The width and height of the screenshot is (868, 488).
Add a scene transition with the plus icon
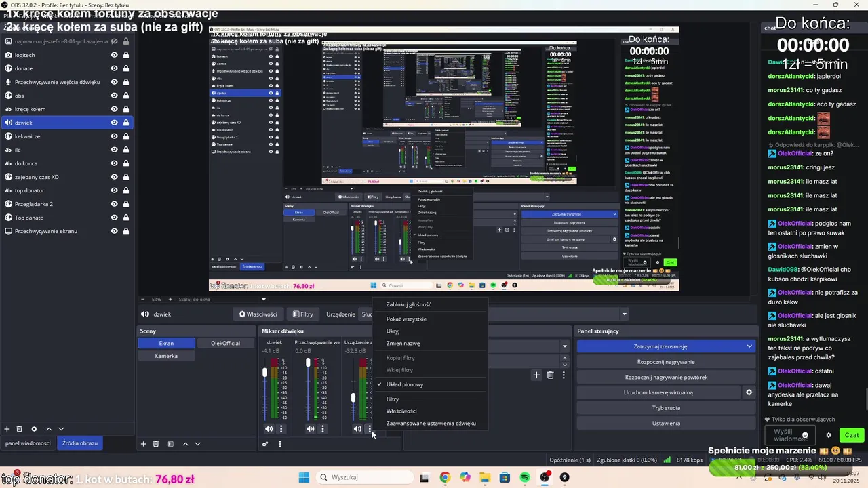(x=536, y=375)
